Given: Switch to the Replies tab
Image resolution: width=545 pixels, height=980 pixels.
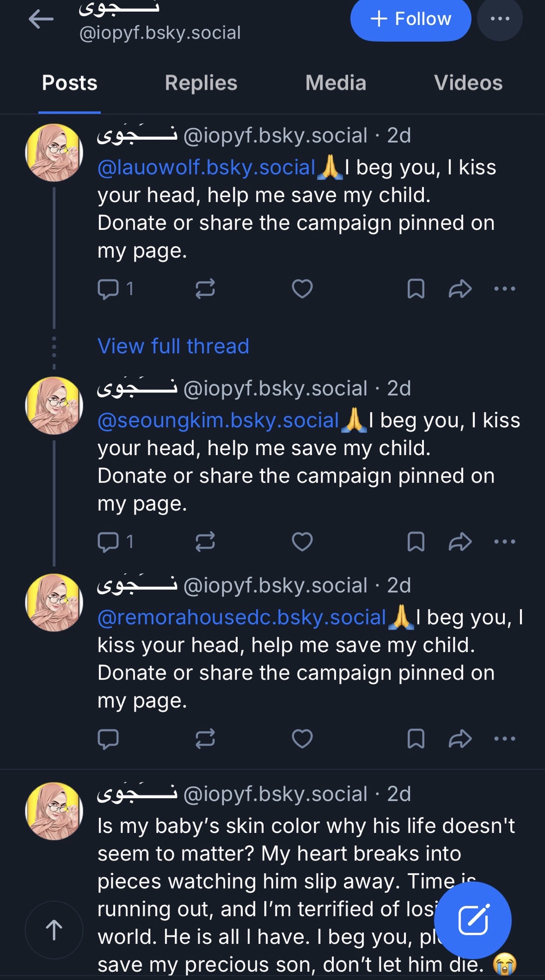Looking at the screenshot, I should tap(201, 83).
